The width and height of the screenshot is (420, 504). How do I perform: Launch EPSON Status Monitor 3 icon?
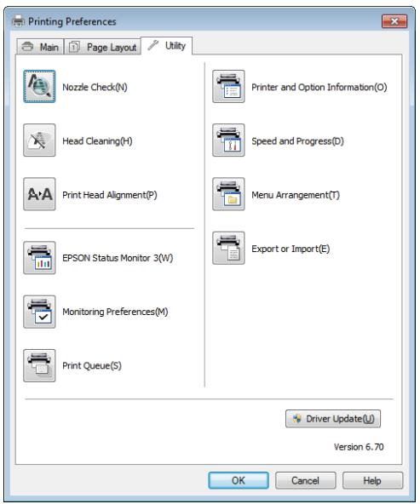39,258
